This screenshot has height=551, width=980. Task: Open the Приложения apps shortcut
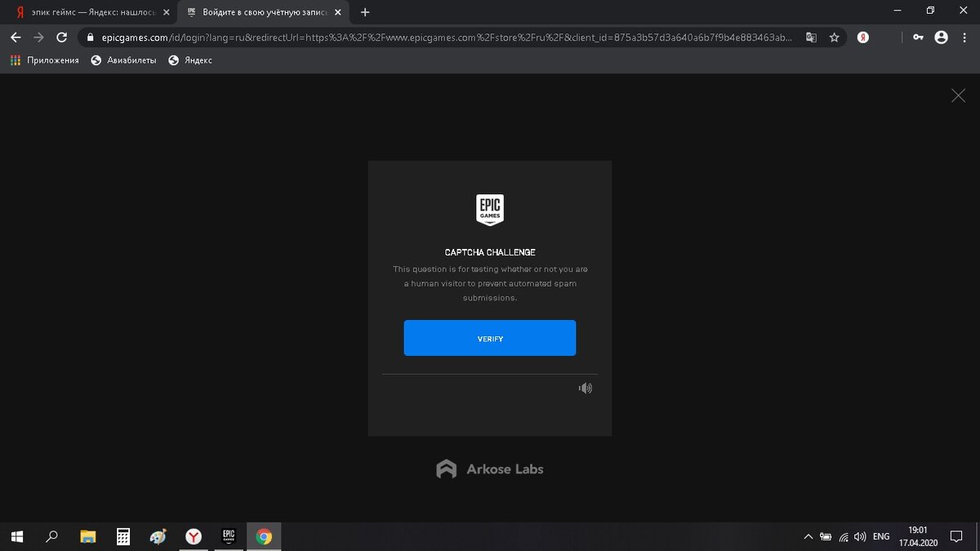point(45,60)
